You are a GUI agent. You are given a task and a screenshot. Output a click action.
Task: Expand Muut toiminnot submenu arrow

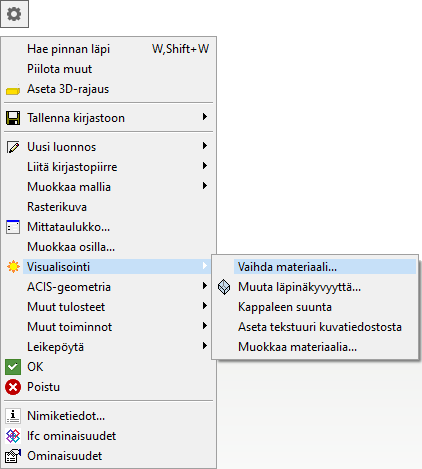(x=205, y=326)
